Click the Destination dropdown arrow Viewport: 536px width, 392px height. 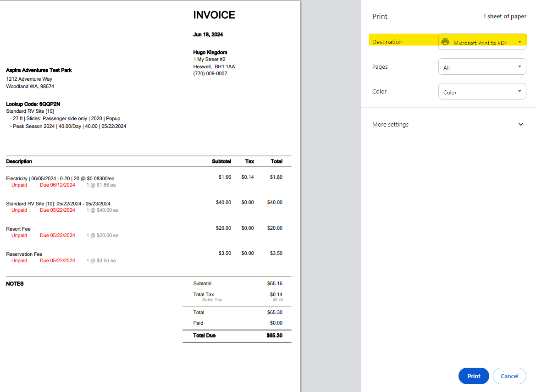coord(521,42)
